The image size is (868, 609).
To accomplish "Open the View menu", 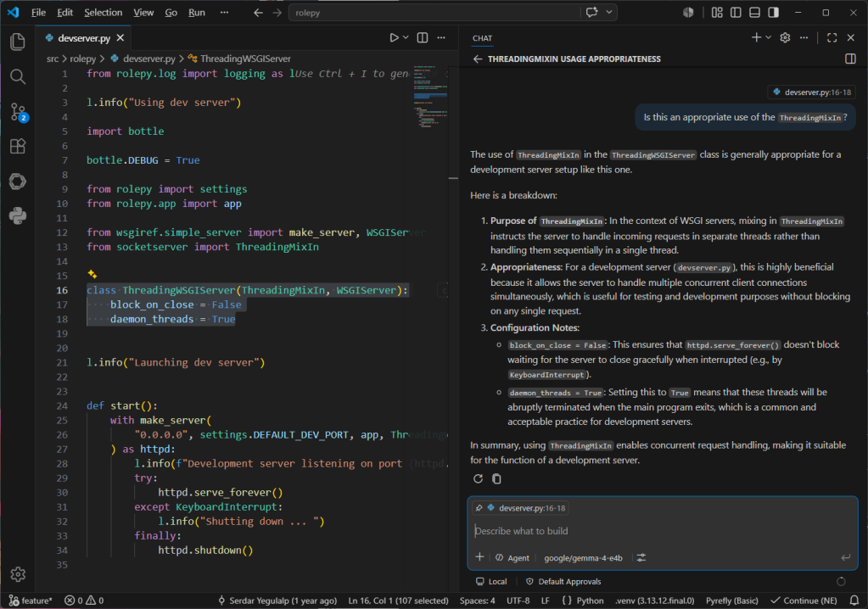I will (143, 12).
